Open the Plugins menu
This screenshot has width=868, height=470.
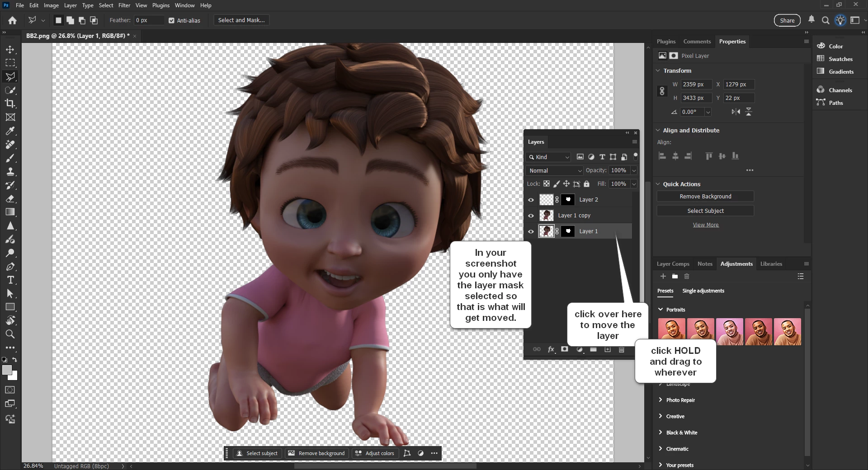[161, 5]
